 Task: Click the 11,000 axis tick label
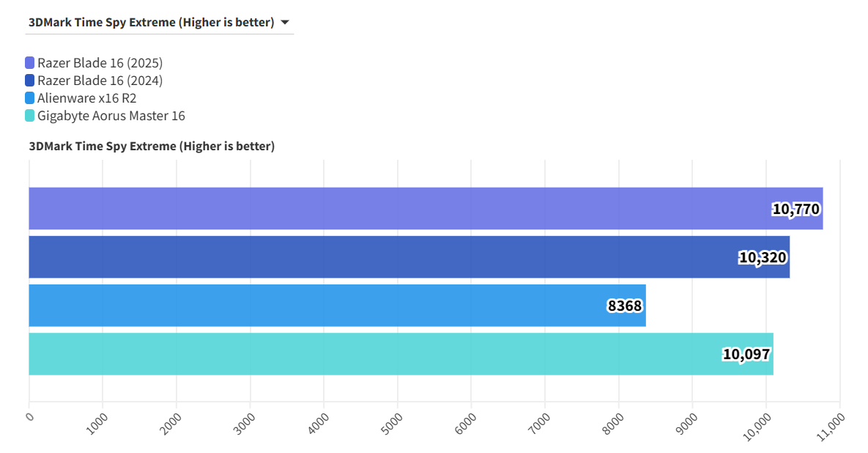tap(833, 427)
